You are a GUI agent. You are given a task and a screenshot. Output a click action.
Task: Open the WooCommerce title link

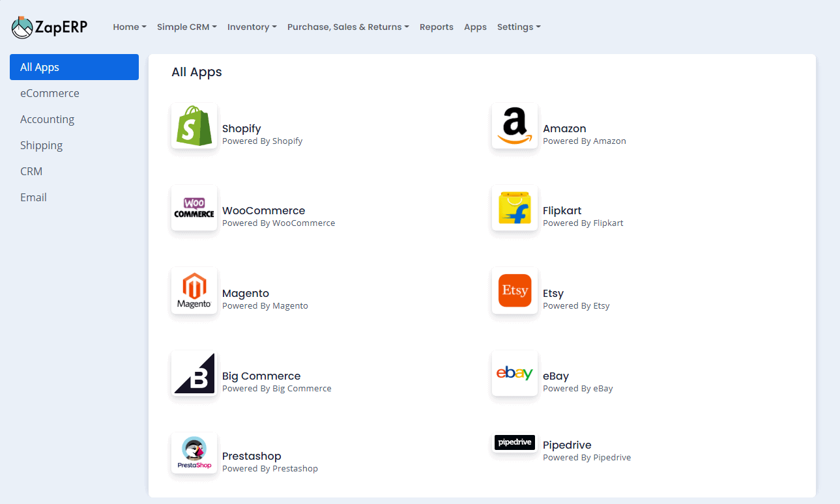click(x=264, y=210)
